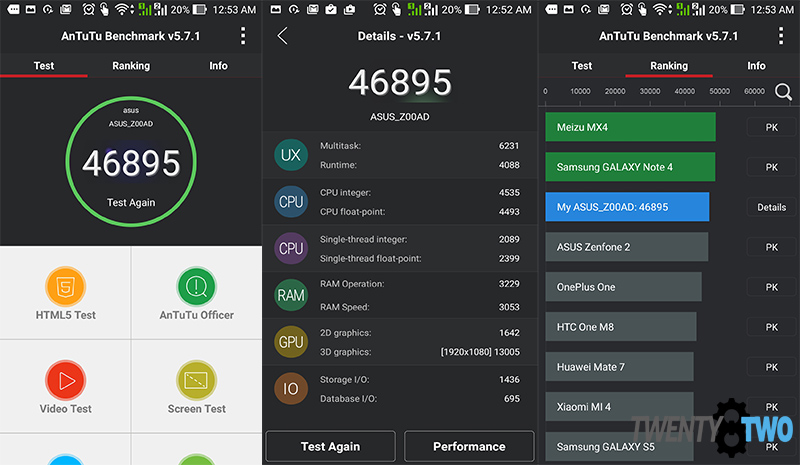Tap Details button next to My ASUS_Z00AD
Viewport: 800px width, 465px height.
point(771,207)
